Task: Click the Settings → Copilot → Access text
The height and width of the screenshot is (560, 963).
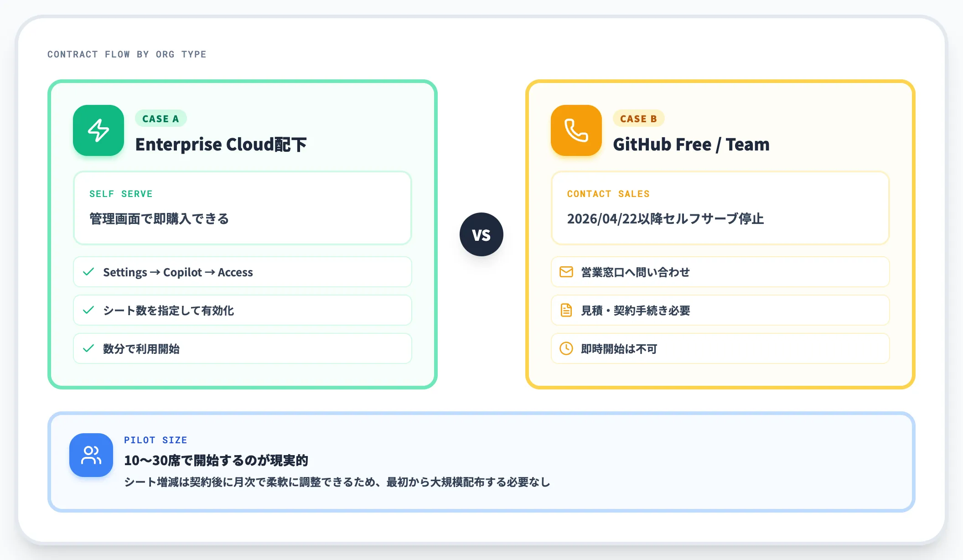Action: [178, 272]
